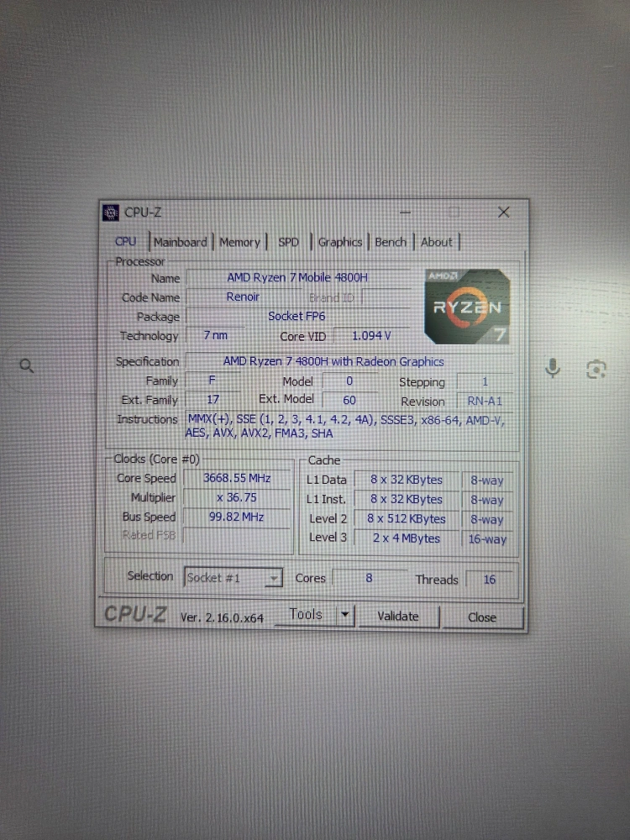
Task: Open the Memory tab
Action: [x=239, y=242]
